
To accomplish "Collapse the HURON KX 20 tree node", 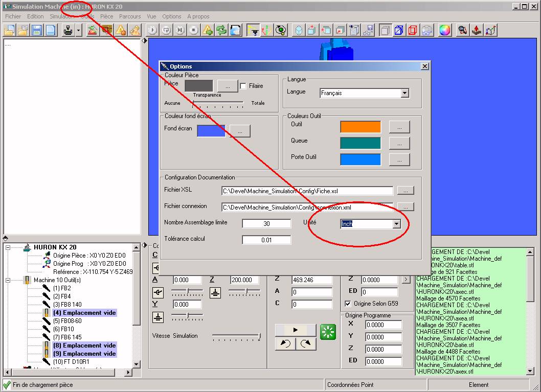I will pos(8,247).
